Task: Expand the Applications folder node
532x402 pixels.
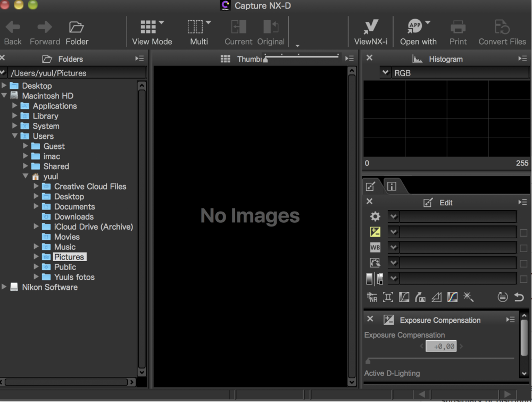Action: pos(14,105)
